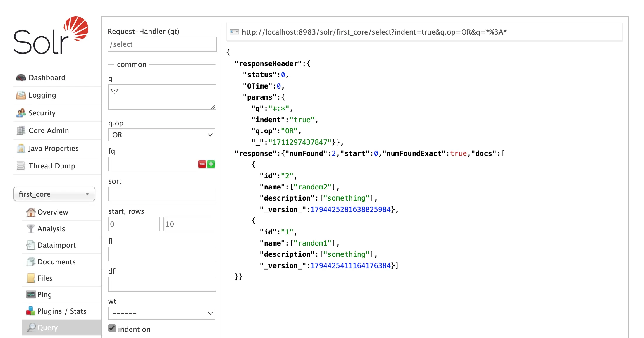Add fq row with green plus icon
Viewport: 644px width, 338px height.
(x=211, y=164)
